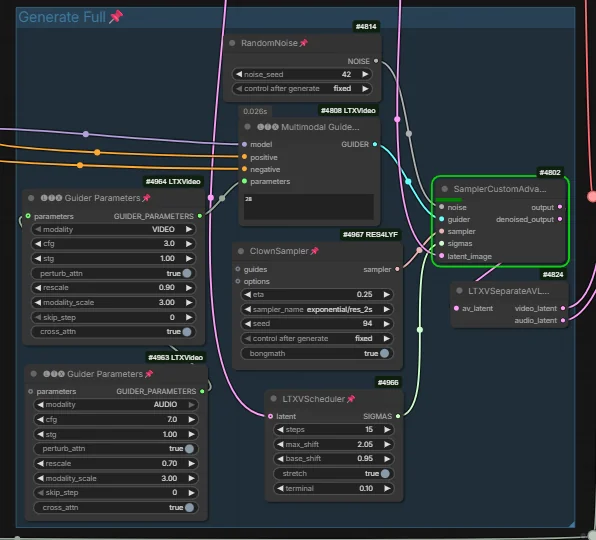Increase eta value with right arrow

tap(387, 295)
